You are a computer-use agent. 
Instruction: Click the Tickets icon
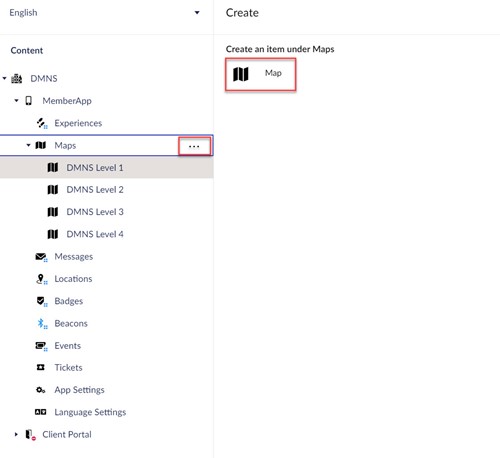pyautogui.click(x=40, y=367)
